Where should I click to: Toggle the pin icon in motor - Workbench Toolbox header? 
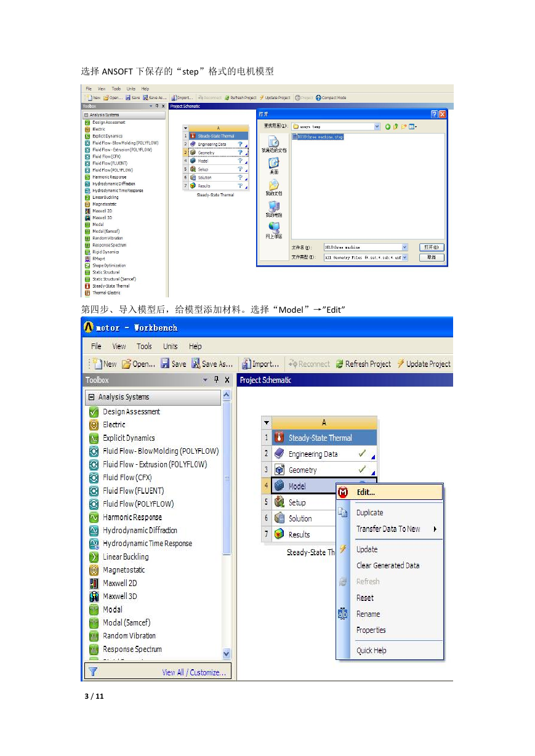click(x=216, y=380)
